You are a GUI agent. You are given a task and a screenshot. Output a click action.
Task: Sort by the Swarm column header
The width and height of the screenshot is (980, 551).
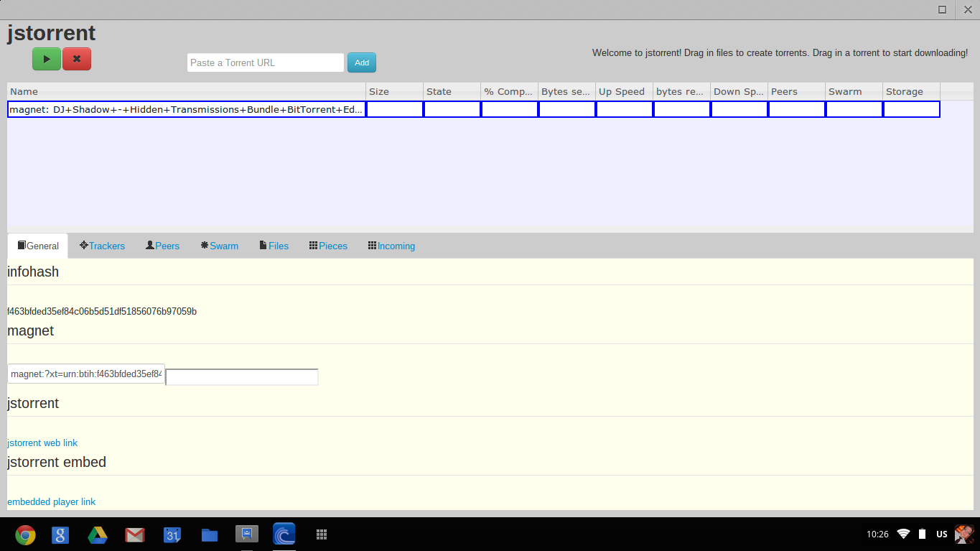click(x=854, y=91)
